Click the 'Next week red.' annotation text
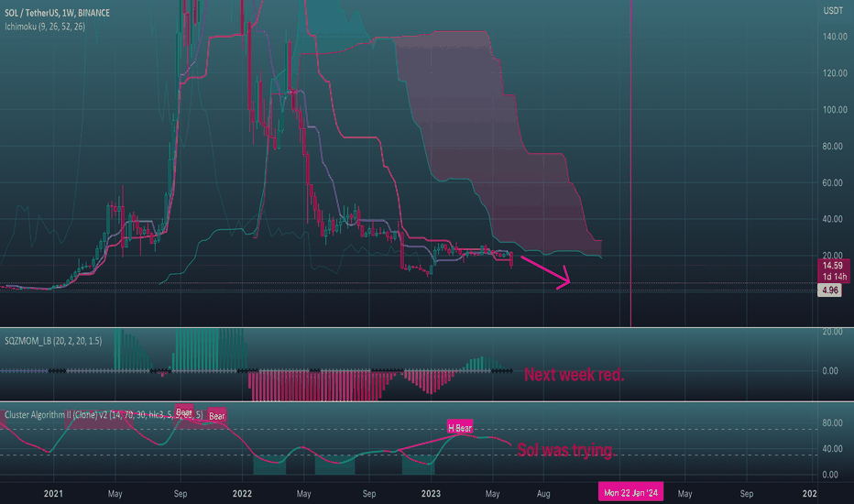Viewport: 854px width, 504px height. click(x=574, y=374)
